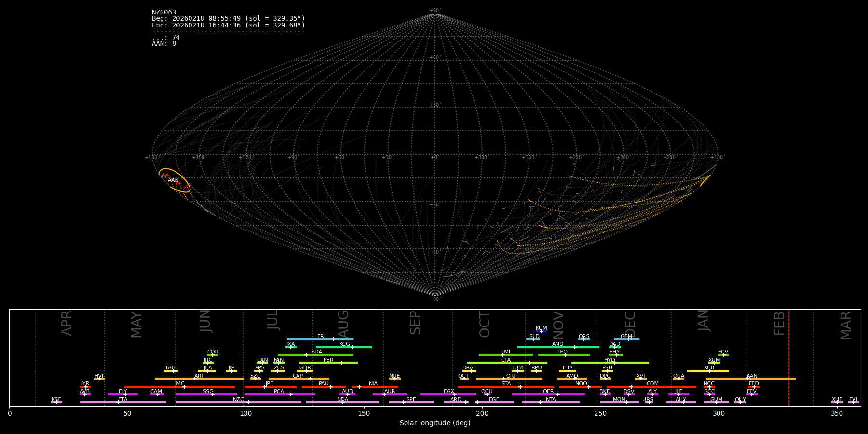Click the QUA shower label
This screenshot has height=434, width=868.
point(678,376)
